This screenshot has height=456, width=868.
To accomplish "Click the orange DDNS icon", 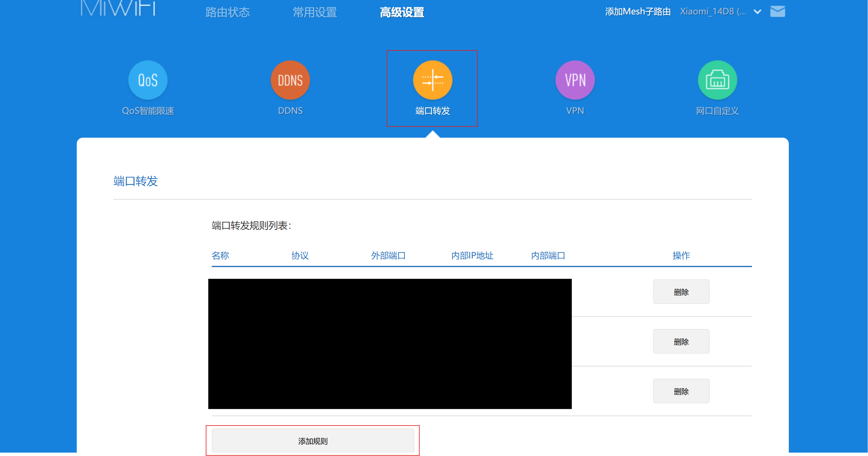I will click(290, 80).
